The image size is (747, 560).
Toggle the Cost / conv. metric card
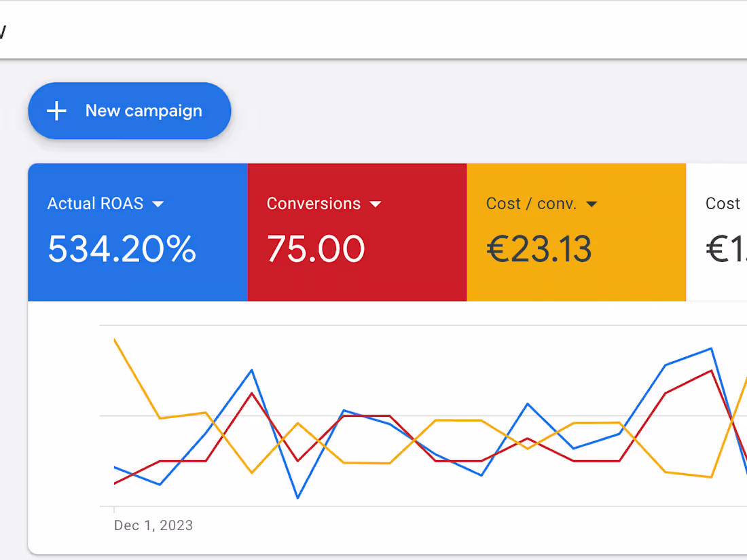(x=577, y=231)
